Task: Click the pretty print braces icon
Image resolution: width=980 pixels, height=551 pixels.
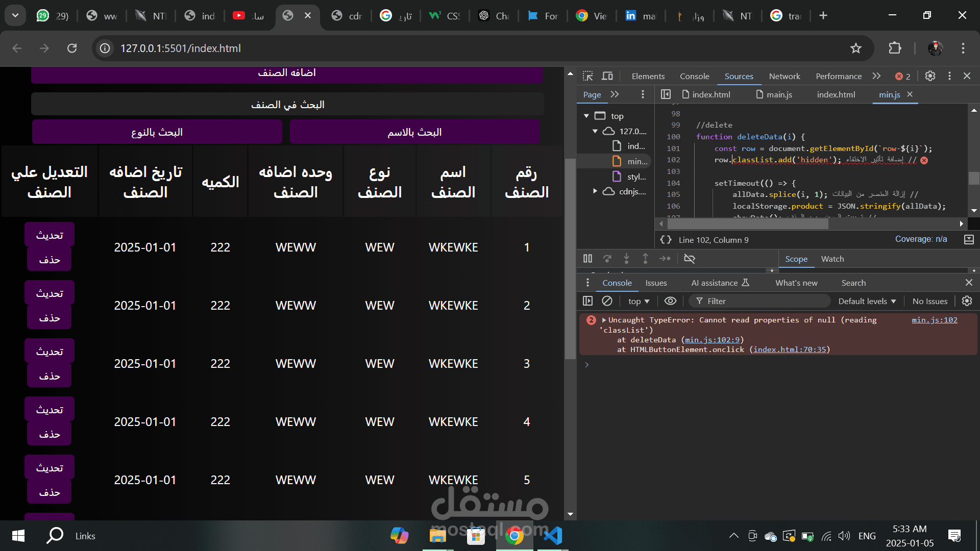Action: 666,240
